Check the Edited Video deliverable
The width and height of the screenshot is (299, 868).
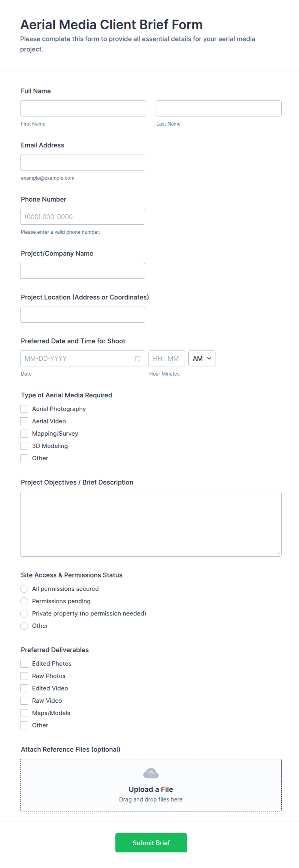tap(24, 688)
